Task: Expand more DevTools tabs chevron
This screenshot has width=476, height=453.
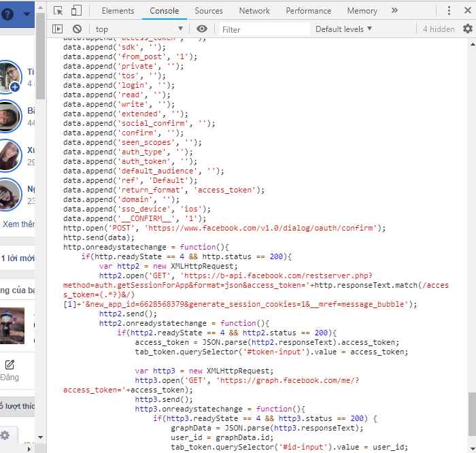Action: 394,11
